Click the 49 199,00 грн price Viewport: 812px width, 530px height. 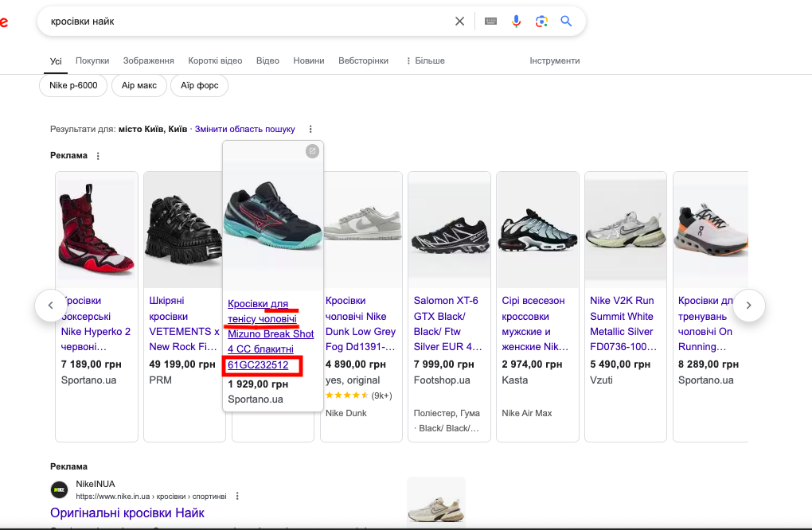point(182,364)
